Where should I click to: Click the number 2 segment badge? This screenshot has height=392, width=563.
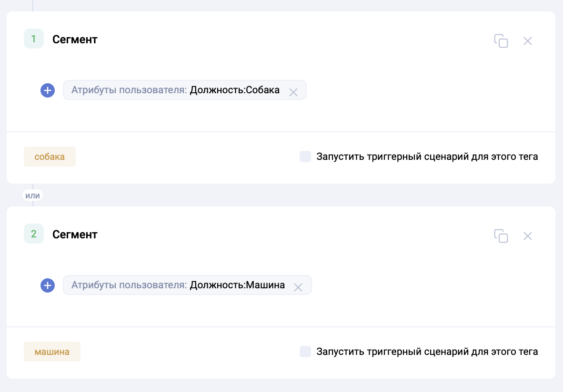[x=34, y=234]
